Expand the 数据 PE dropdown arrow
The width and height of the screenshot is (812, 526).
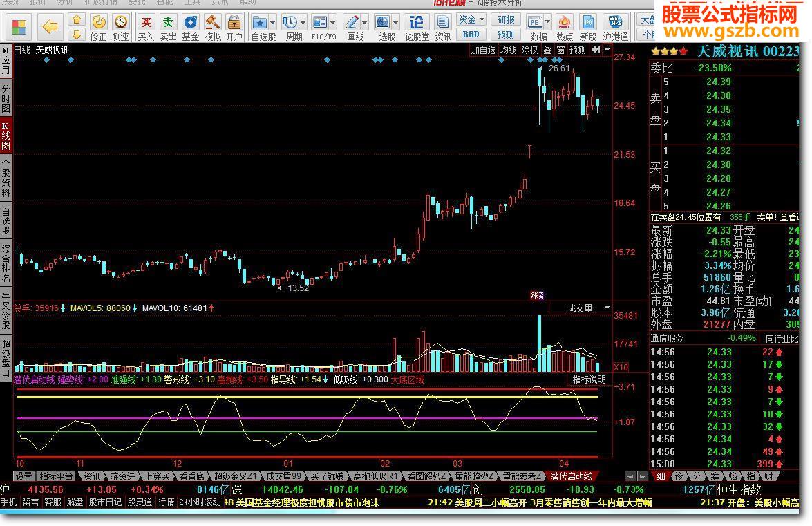(x=548, y=22)
